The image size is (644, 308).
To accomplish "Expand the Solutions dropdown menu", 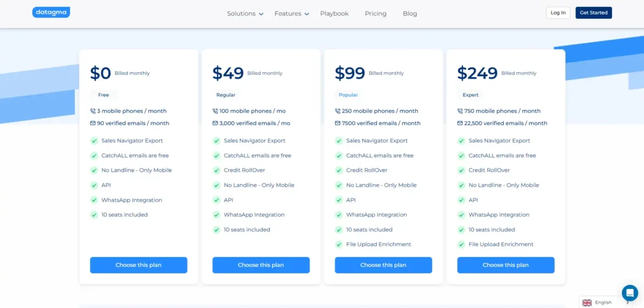I will (x=245, y=14).
